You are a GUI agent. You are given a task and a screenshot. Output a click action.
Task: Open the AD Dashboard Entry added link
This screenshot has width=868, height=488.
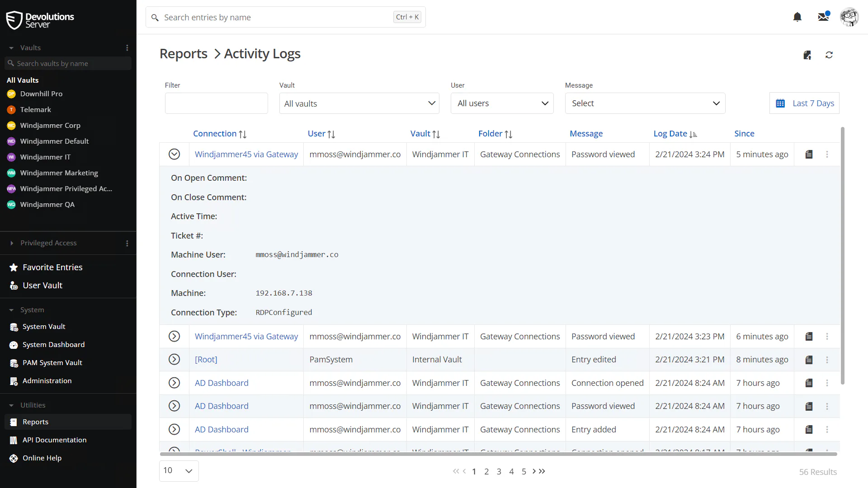click(x=222, y=430)
